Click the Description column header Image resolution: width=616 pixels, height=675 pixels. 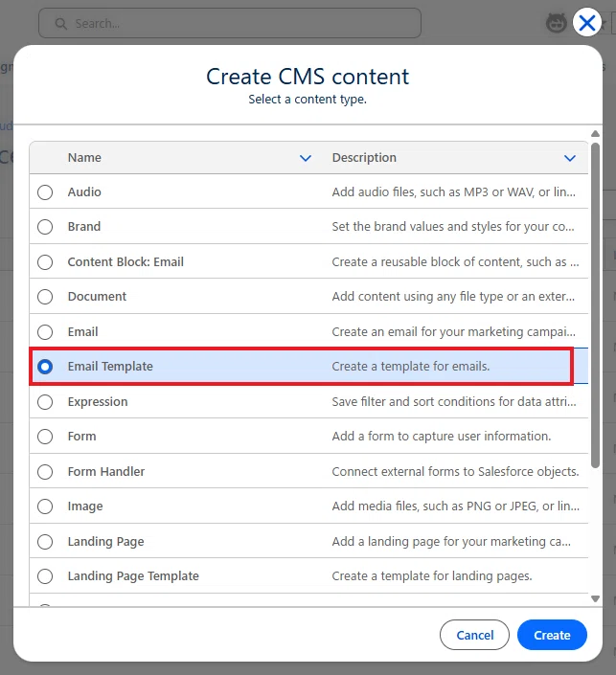point(364,158)
